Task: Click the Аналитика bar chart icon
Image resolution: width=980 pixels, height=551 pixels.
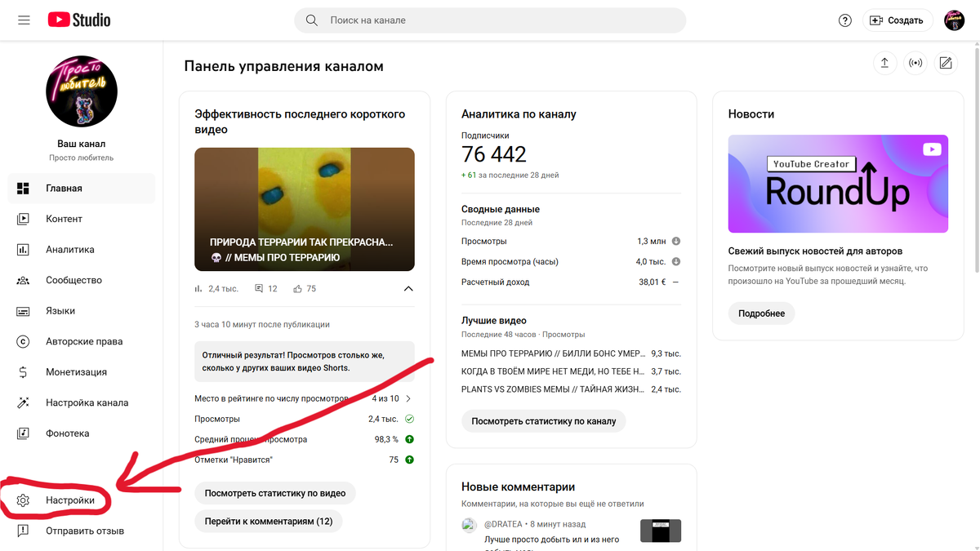Action: click(x=23, y=250)
